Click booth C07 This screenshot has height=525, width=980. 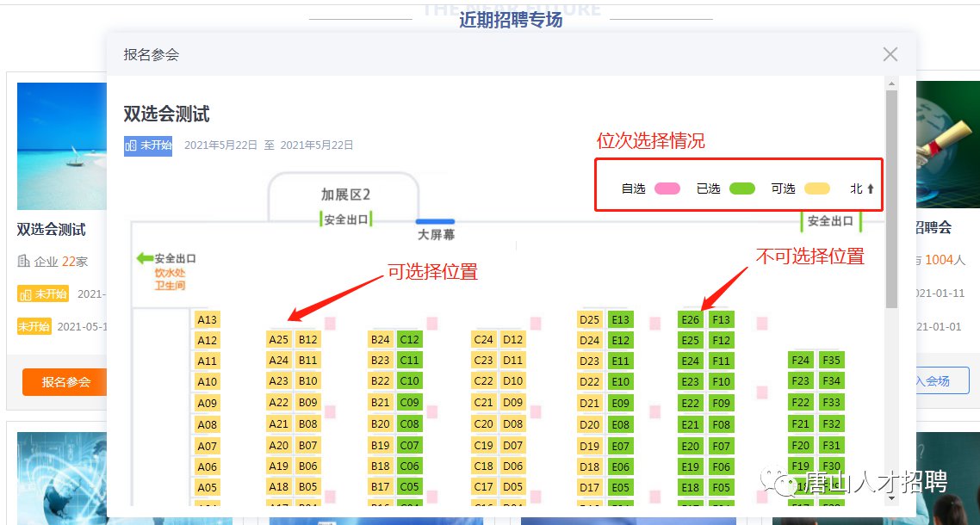click(409, 446)
